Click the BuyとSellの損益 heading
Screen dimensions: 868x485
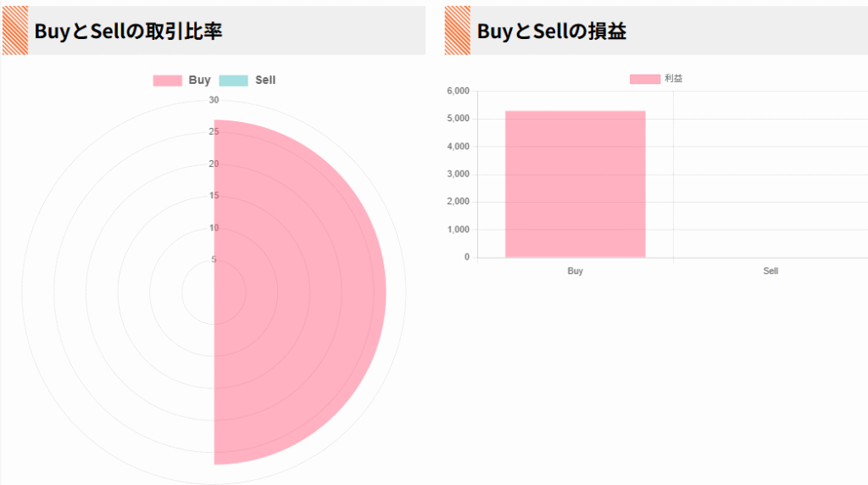(x=551, y=31)
